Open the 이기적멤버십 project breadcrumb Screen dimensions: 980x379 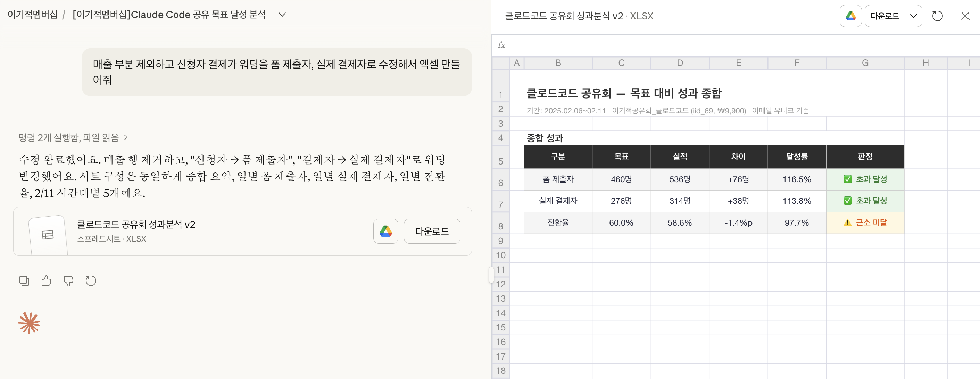(x=33, y=15)
